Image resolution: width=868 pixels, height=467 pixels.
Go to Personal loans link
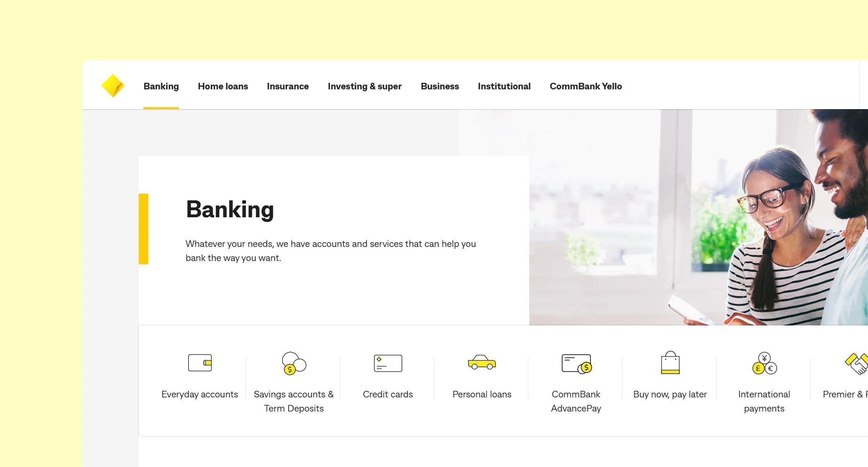click(482, 394)
